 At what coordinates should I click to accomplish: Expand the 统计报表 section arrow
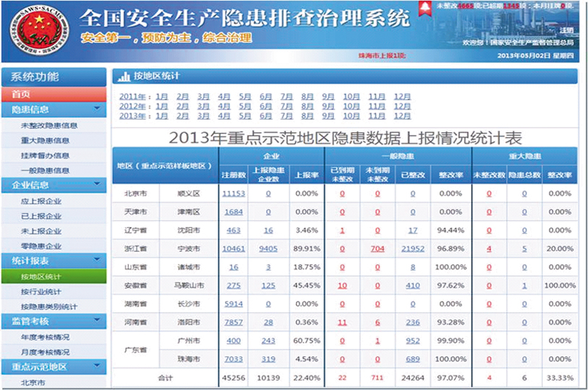97,260
